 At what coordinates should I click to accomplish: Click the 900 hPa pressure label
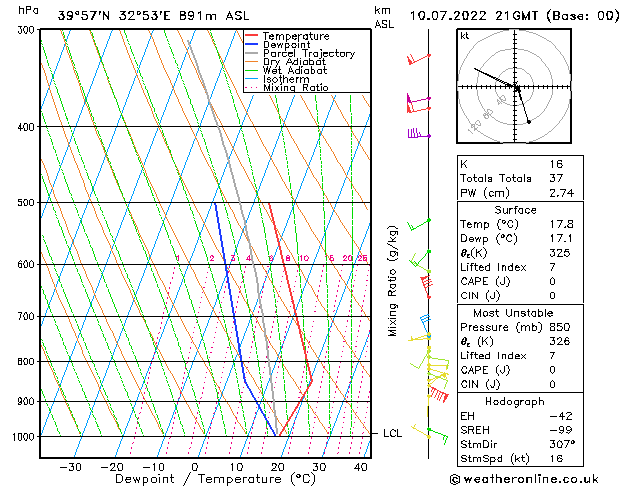click(28, 401)
